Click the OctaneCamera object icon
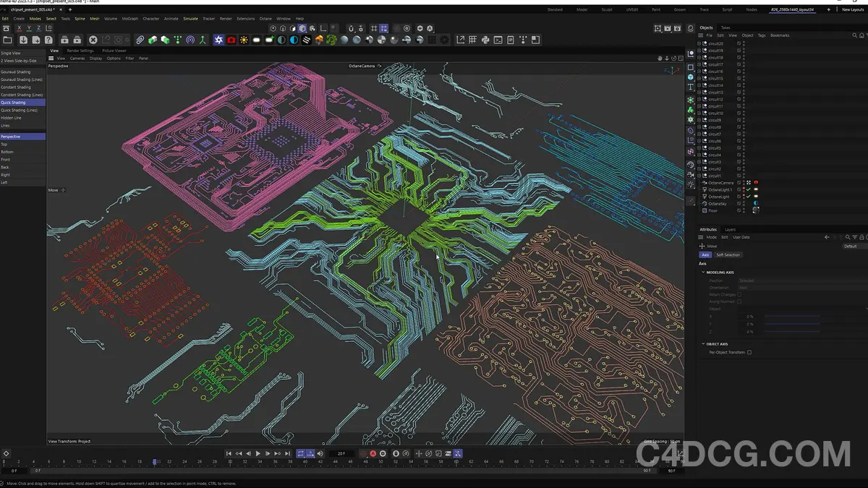 coord(705,182)
